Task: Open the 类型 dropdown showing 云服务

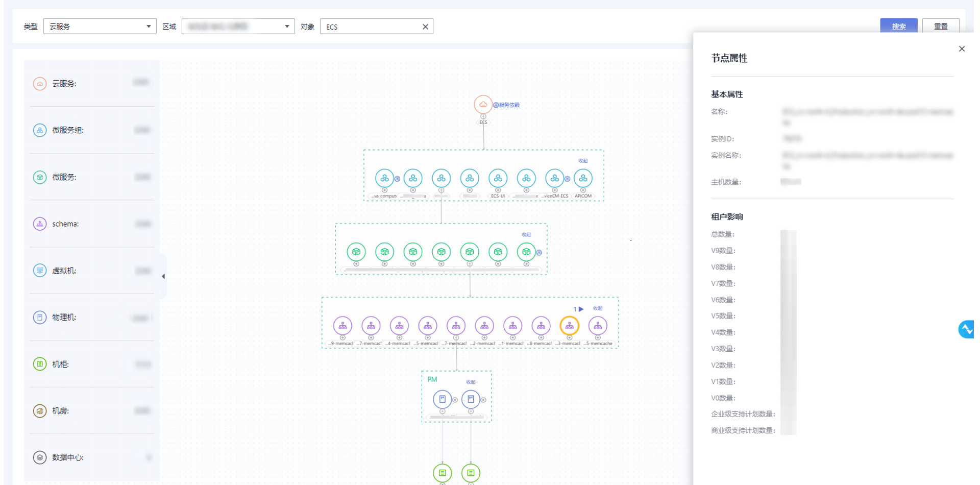Action: [x=100, y=26]
